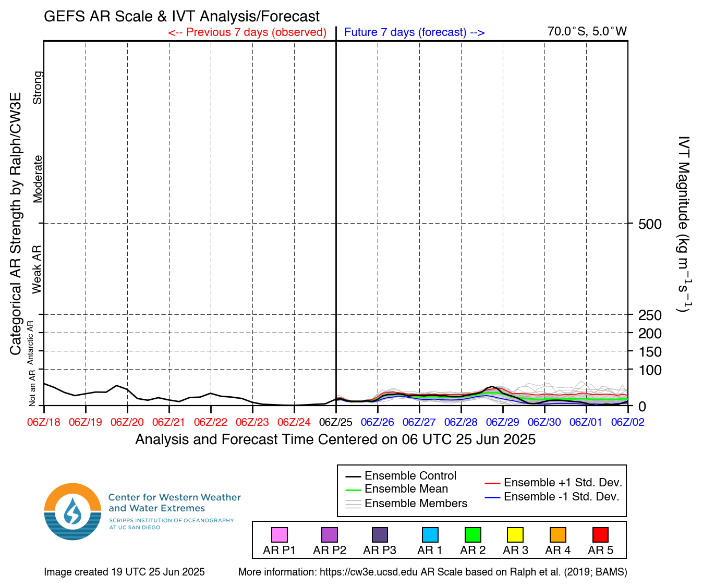Click the 06Z/19 x-axis tick label
Viewport: 703px width, 588px height.
[86, 422]
